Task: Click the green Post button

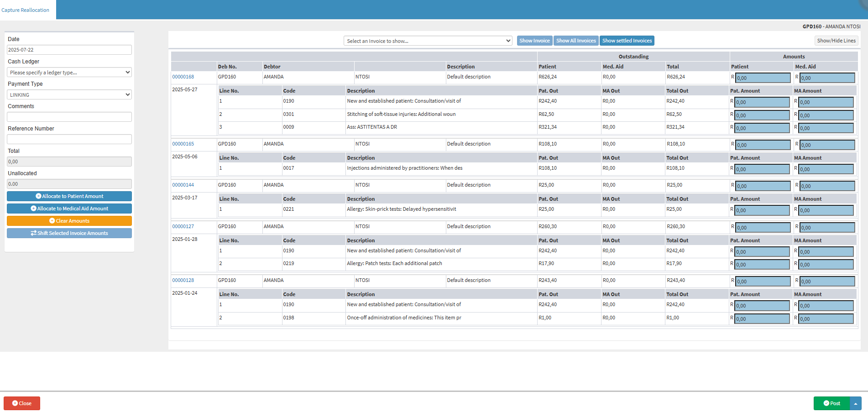Action: (831, 403)
